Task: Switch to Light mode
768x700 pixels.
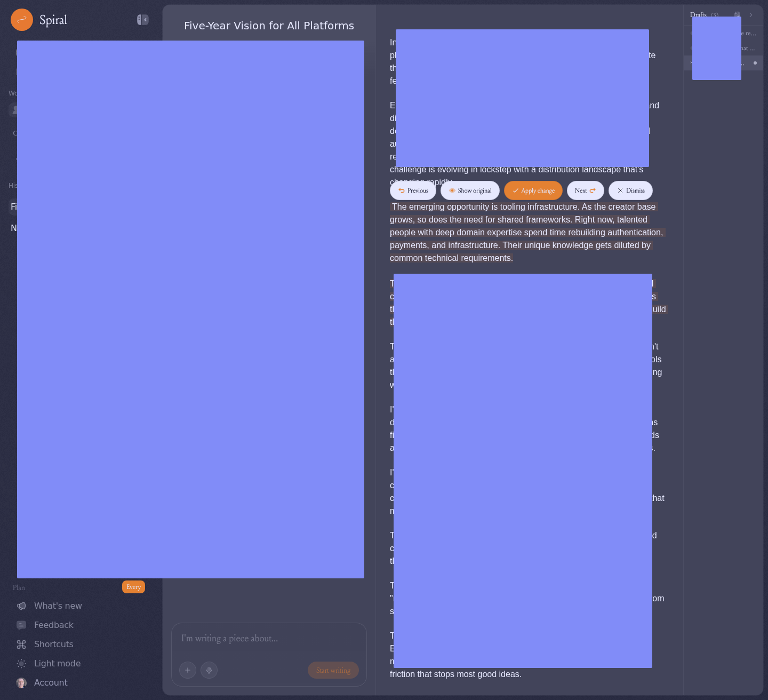Action: [57, 663]
